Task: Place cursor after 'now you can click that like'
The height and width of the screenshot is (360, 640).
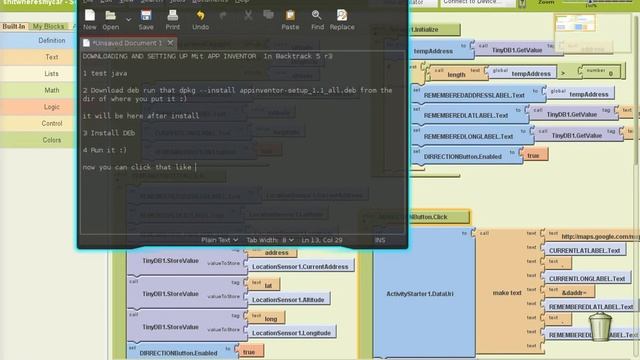Action: pyautogui.click(x=196, y=167)
